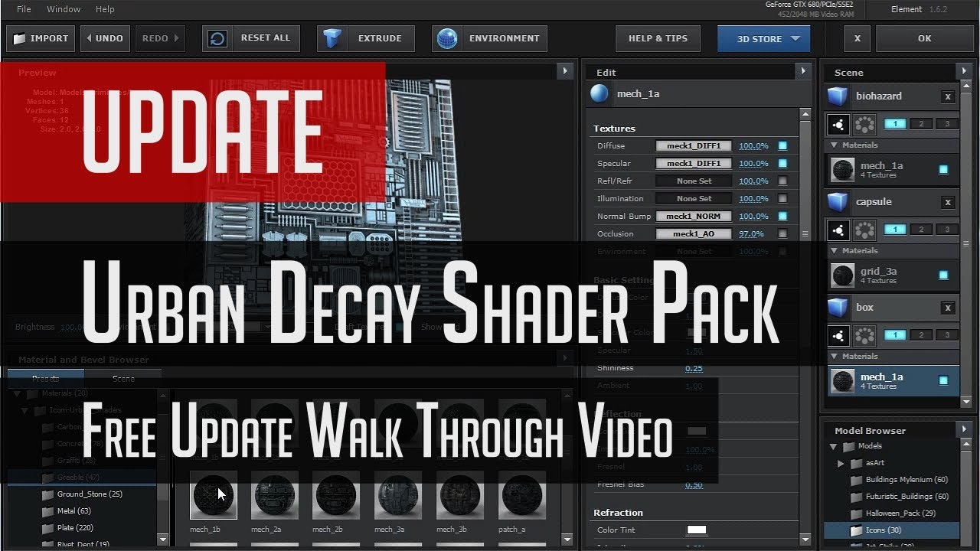Screen dimensions: 980x551
Task: Open the particle scatter icon under capsule
Action: [864, 229]
